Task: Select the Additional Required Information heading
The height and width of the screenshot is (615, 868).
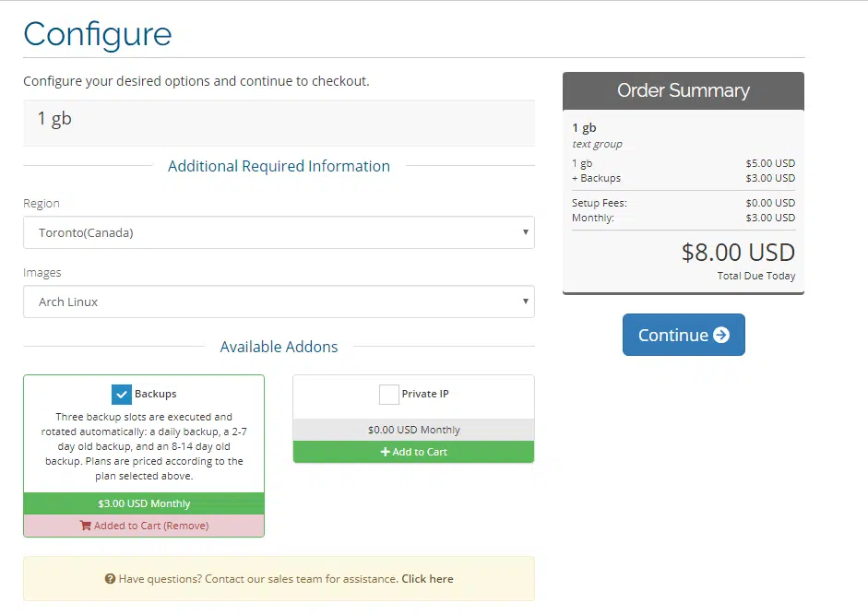Action: click(279, 166)
